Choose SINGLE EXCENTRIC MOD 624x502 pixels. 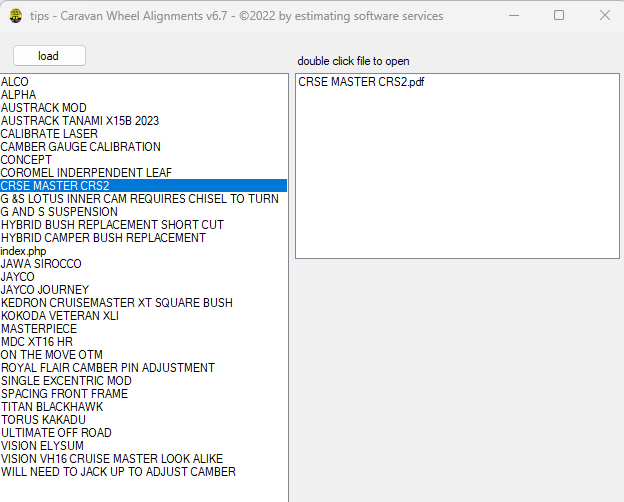144,381
